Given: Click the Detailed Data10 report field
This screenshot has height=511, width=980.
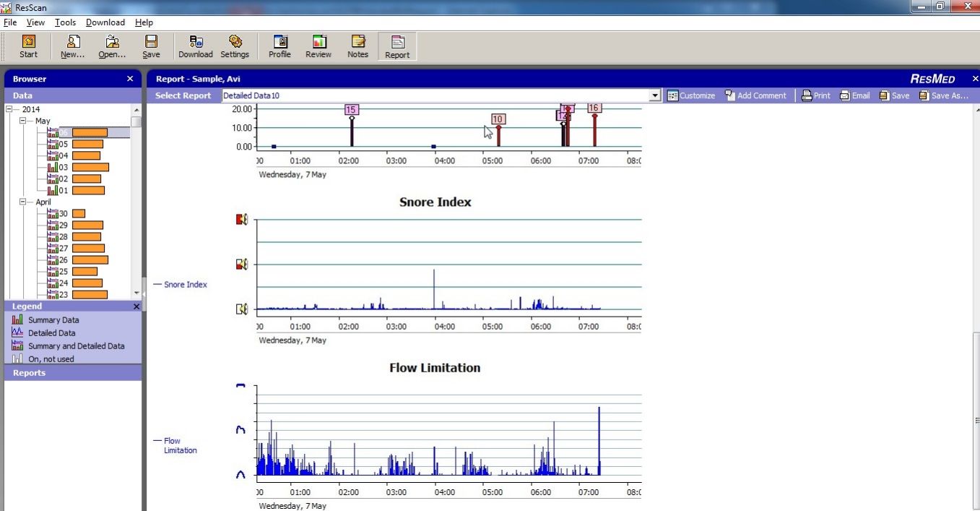Looking at the screenshot, I should (x=435, y=95).
